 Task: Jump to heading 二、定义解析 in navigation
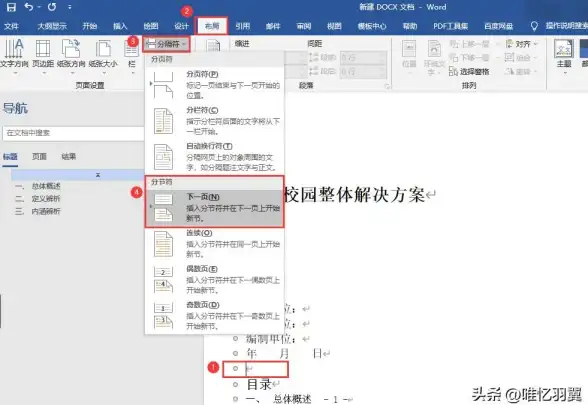(38, 199)
